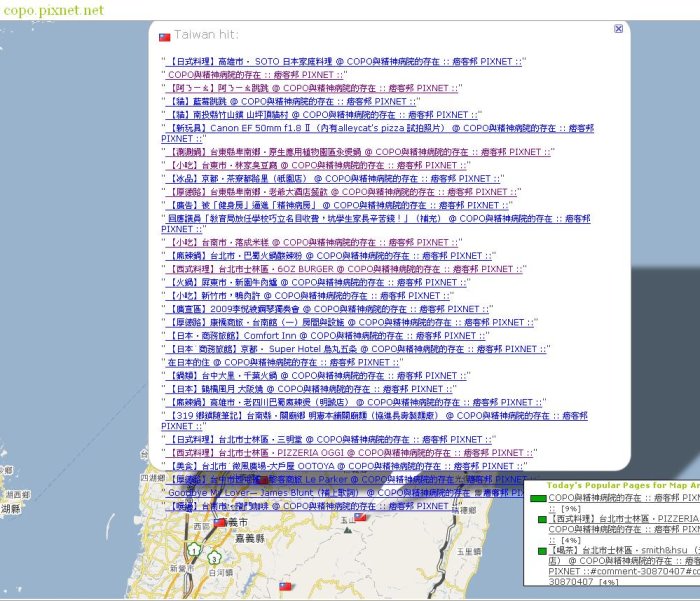The image size is (700, 601).
Task: Open the 阿ㄋㄧㄠ跳跳 link
Action: pyautogui.click(x=312, y=88)
